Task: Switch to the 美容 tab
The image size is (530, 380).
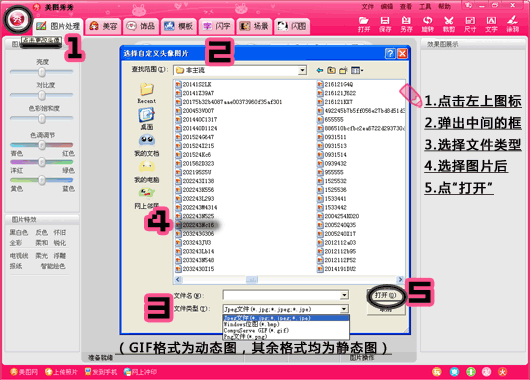Action: point(103,26)
